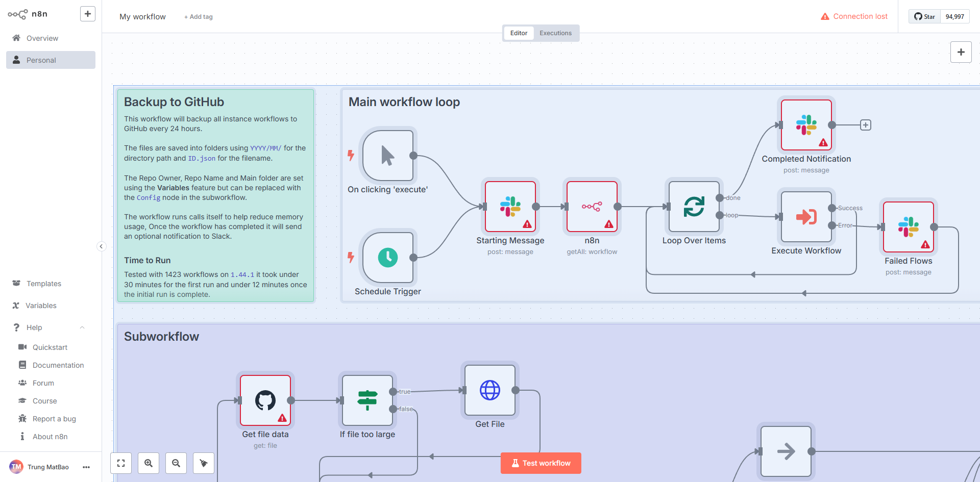Click the Zoom out button

176,463
